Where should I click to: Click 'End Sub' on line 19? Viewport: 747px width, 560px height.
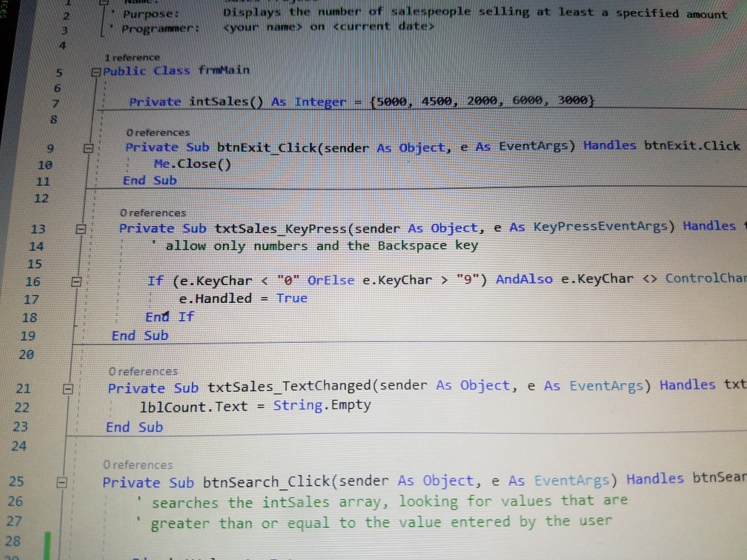140,336
